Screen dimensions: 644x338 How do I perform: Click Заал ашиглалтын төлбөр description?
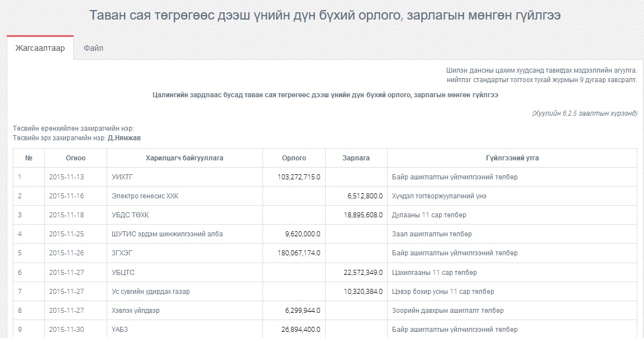[432, 234]
